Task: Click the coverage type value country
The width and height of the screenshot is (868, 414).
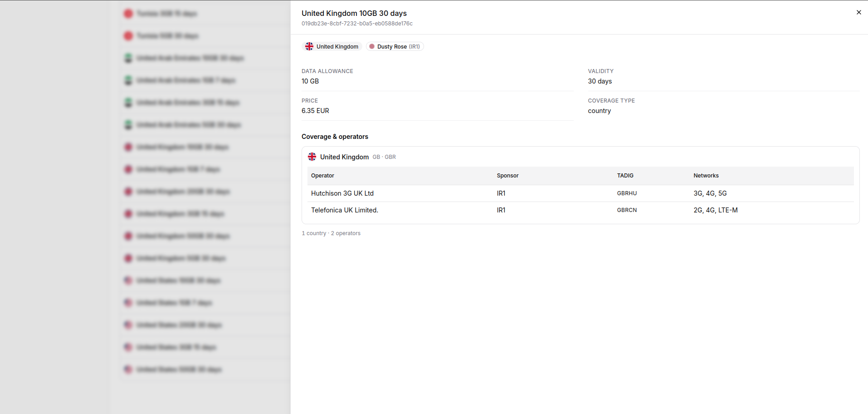Action: click(x=600, y=111)
